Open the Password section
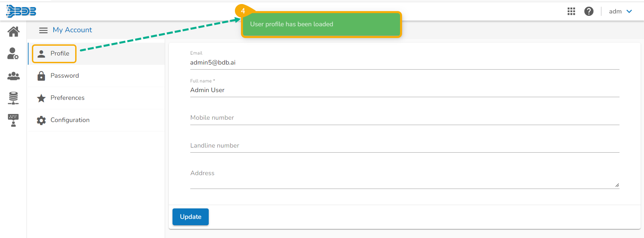The height and width of the screenshot is (238, 644). click(x=64, y=76)
